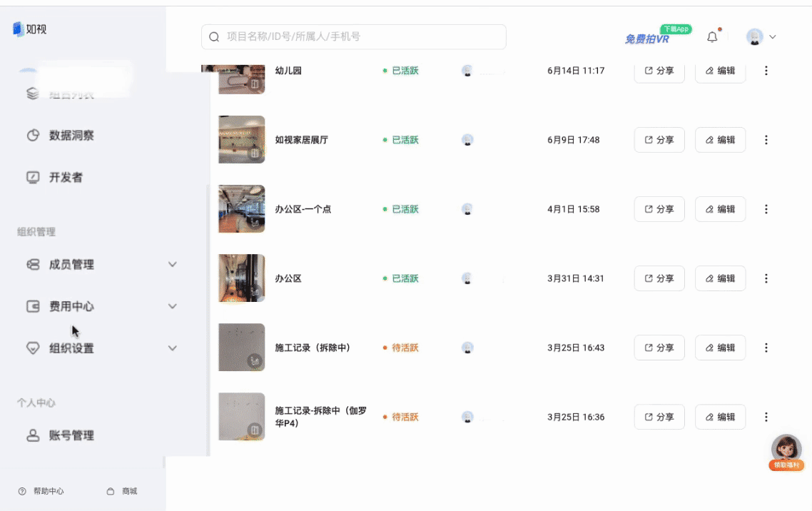Click the 下载App badge
The width and height of the screenshot is (812, 511).
676,29
